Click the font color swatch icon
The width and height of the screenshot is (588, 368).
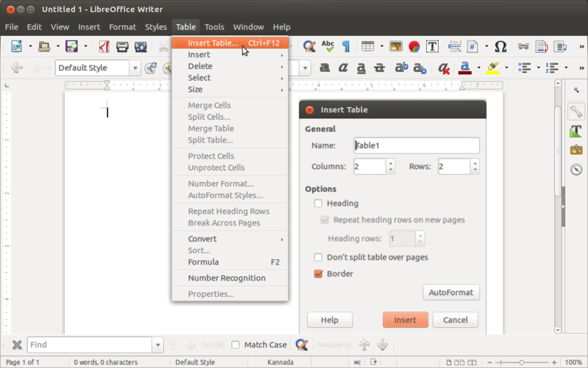click(x=465, y=68)
